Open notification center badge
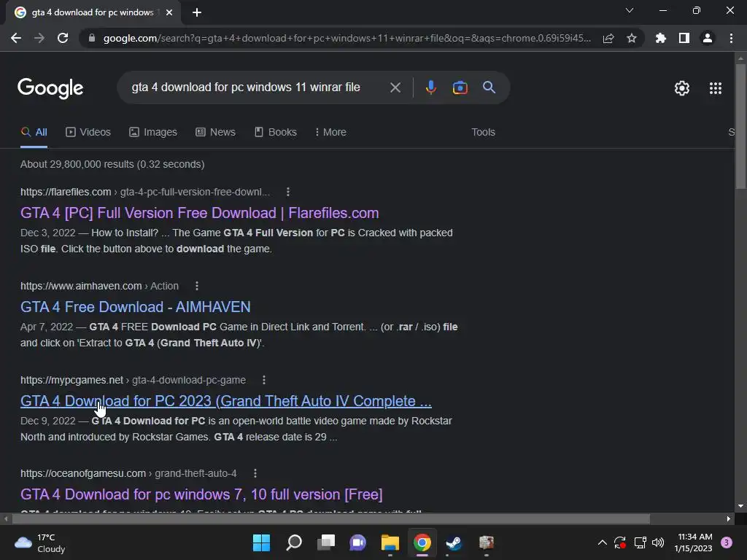Viewport: 747px width, 560px height. click(x=727, y=542)
